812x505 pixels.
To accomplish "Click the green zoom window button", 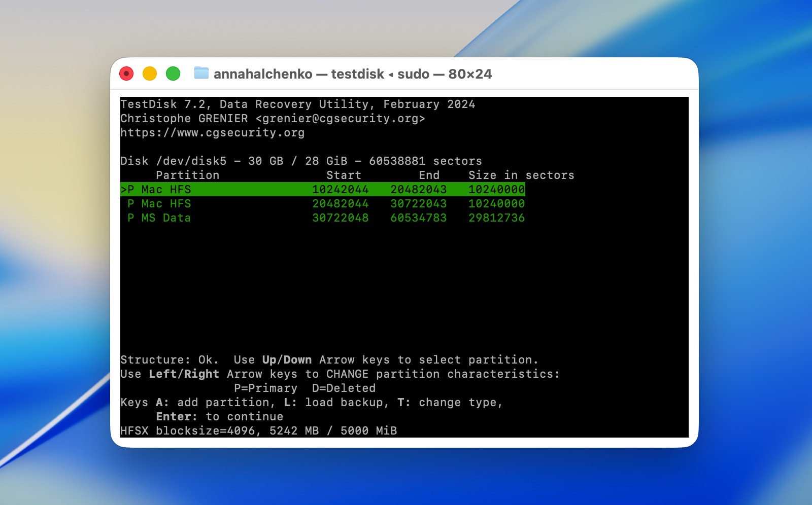I will click(x=173, y=74).
